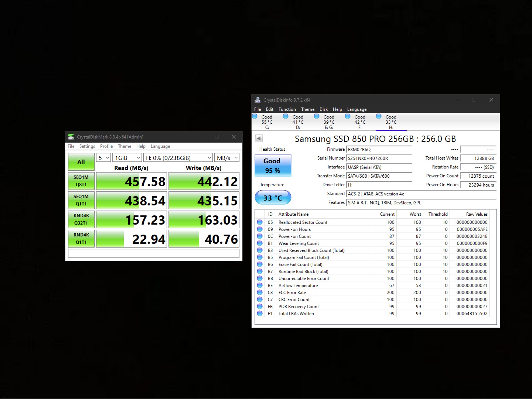Viewport: 532px width, 399px height.
Task: Open CrystalDiskMark Theme menu
Action: (x=124, y=146)
